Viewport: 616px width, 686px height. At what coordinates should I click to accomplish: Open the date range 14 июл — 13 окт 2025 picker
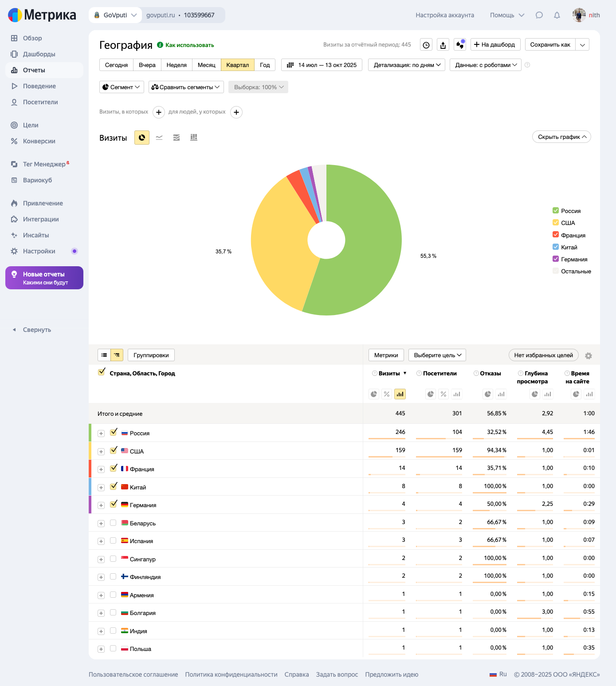pos(322,65)
